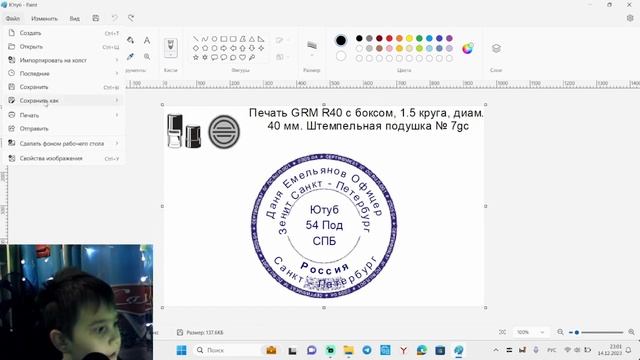
Task: Show hidden system tray icons chevron
Action: click(x=496, y=350)
